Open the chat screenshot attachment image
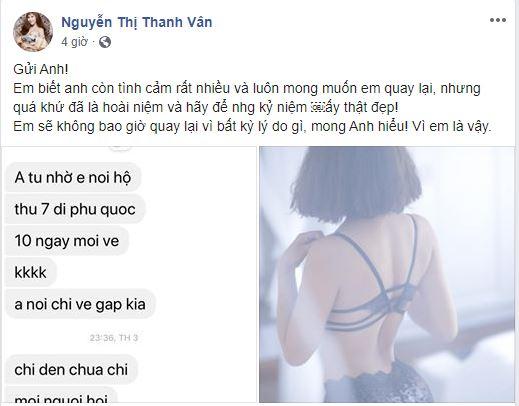519x406 pixels. click(129, 274)
